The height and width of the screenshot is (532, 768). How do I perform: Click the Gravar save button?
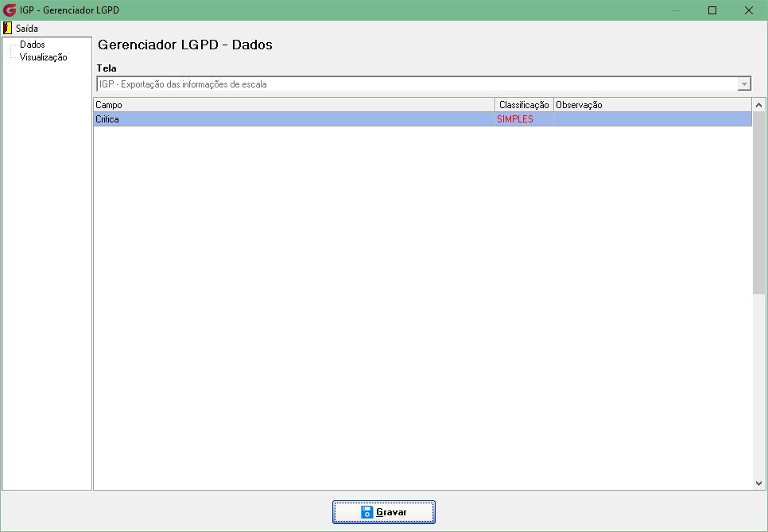tap(384, 512)
